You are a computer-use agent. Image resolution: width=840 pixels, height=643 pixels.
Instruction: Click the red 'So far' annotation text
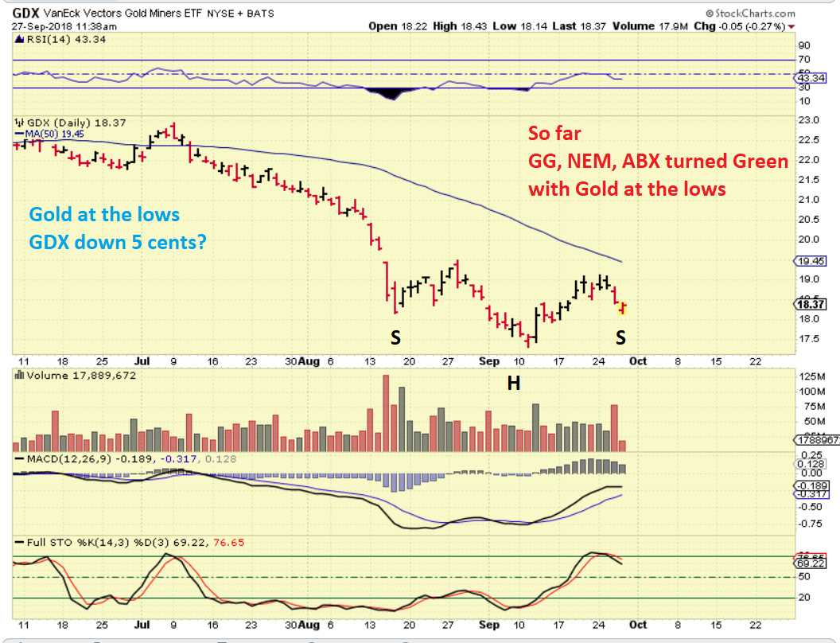tap(554, 134)
